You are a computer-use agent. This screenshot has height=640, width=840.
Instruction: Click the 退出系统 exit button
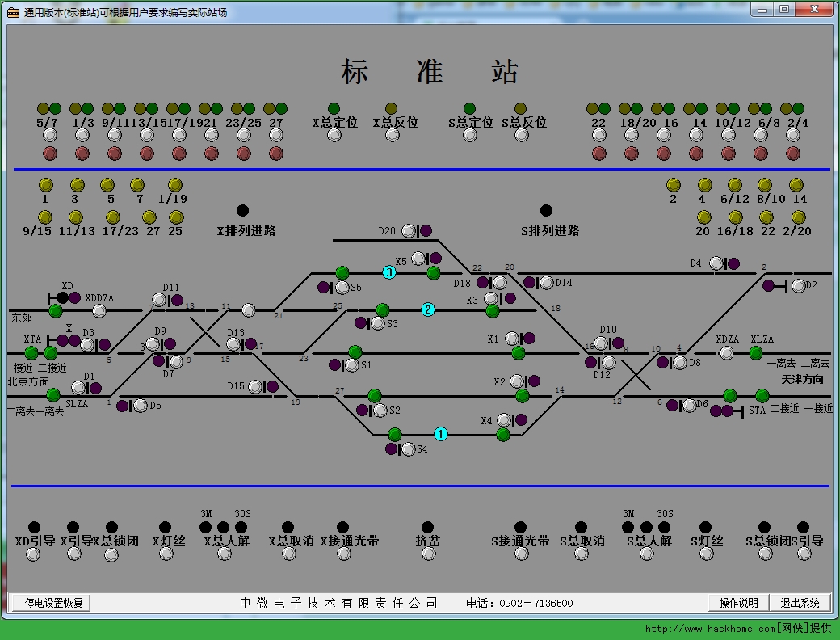(x=800, y=603)
